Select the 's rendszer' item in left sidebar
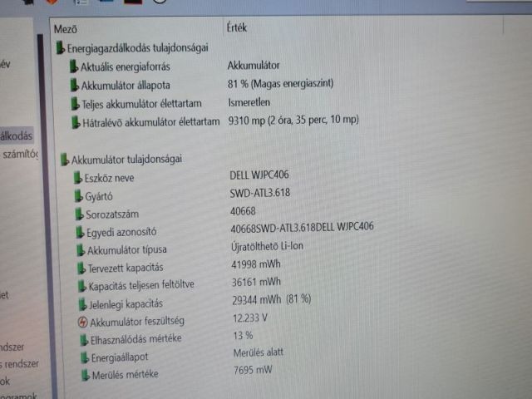The image size is (532, 399). click(x=19, y=364)
